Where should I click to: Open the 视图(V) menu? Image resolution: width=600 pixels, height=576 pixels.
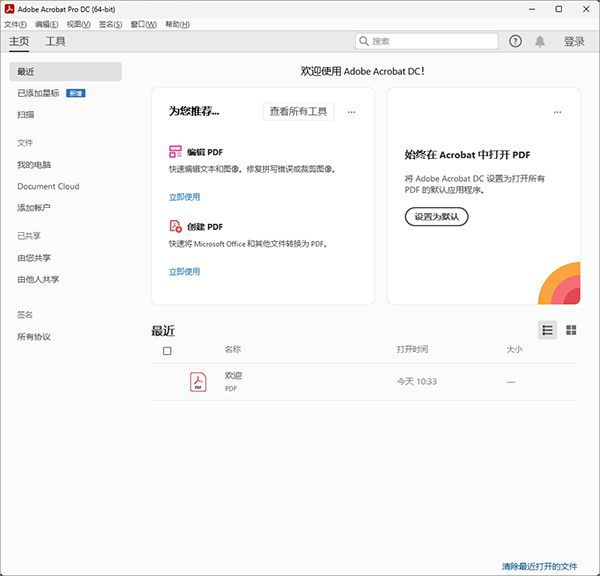point(78,24)
